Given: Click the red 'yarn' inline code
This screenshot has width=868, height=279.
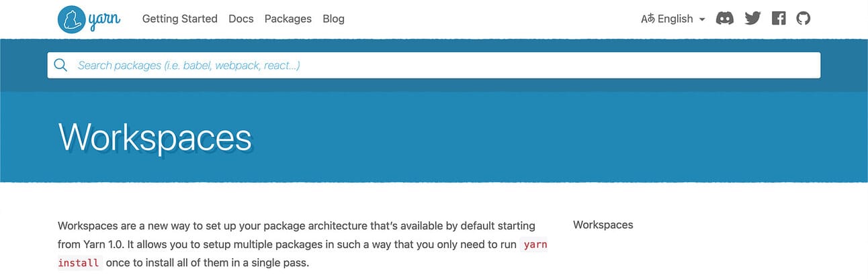Looking at the screenshot, I should [535, 244].
